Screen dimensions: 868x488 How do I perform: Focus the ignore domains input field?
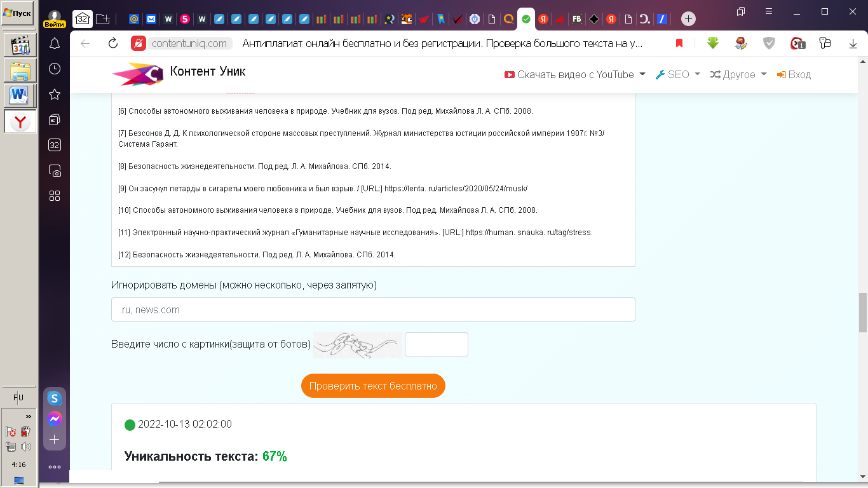click(x=373, y=309)
